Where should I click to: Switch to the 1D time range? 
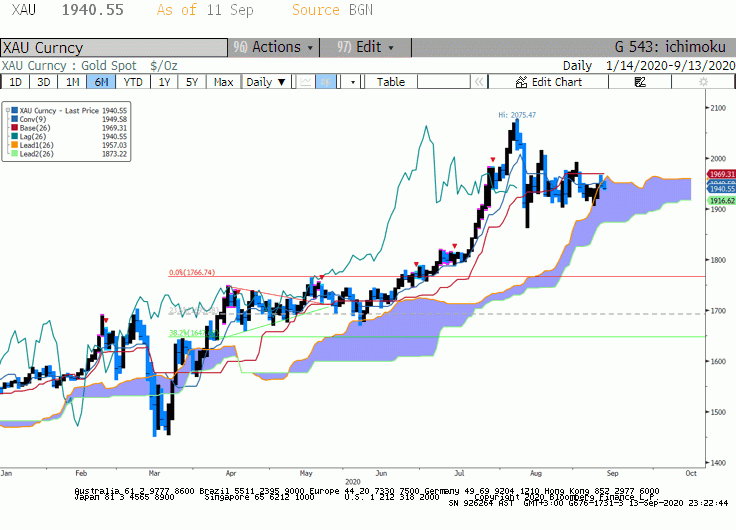tap(15, 82)
